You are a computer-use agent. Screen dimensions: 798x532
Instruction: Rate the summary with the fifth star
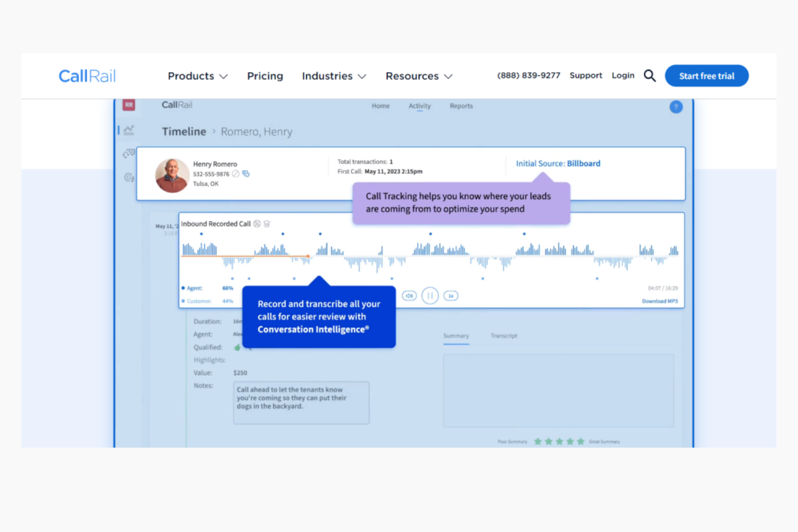tap(581, 441)
